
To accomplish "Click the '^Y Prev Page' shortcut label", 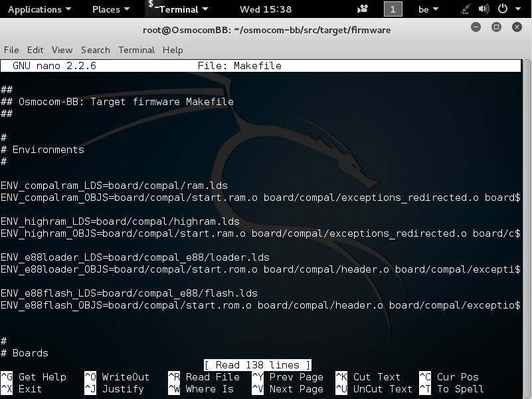I will point(288,377).
